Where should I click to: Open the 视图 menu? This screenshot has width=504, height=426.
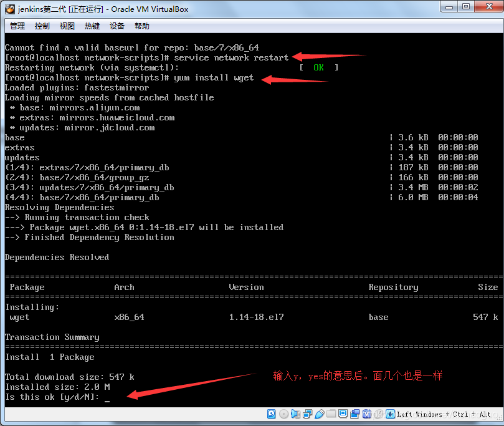coord(67,26)
